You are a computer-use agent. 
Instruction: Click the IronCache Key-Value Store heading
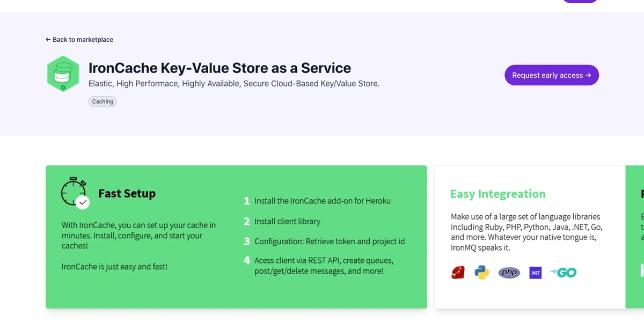[219, 68]
